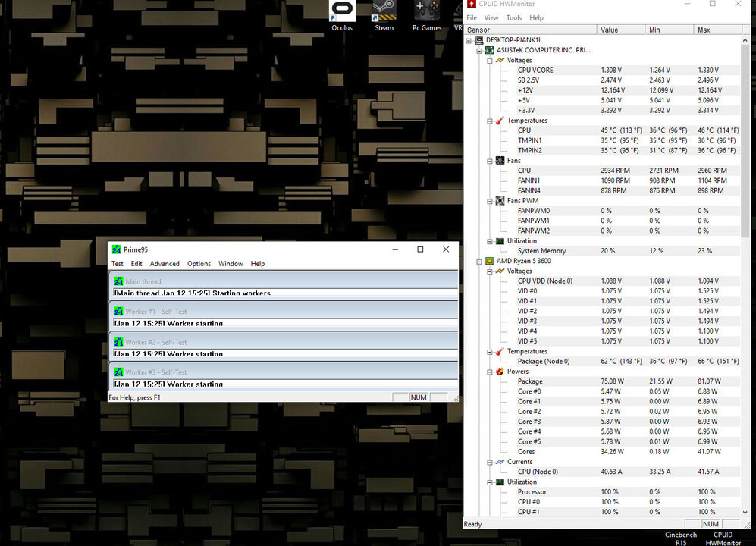Click the Worker #2 Self-Test window icon
Viewport: 756px width, 546px height.
(x=118, y=342)
